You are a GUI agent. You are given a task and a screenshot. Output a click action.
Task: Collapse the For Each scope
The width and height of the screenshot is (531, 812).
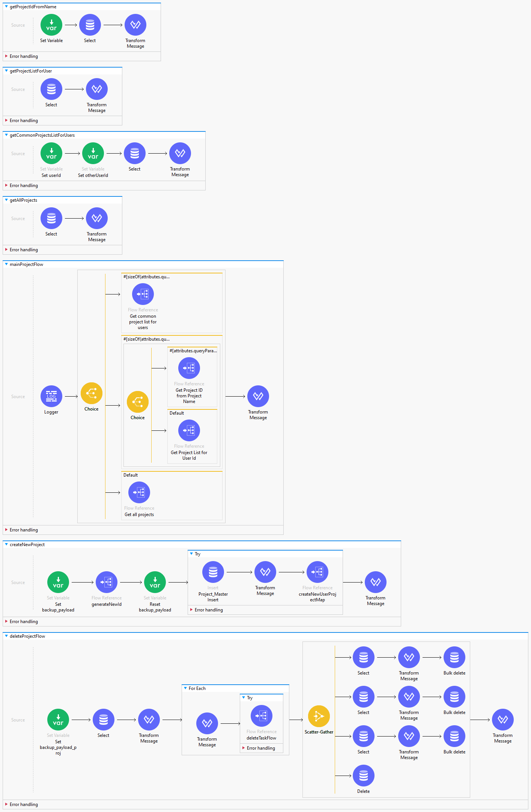(x=185, y=688)
